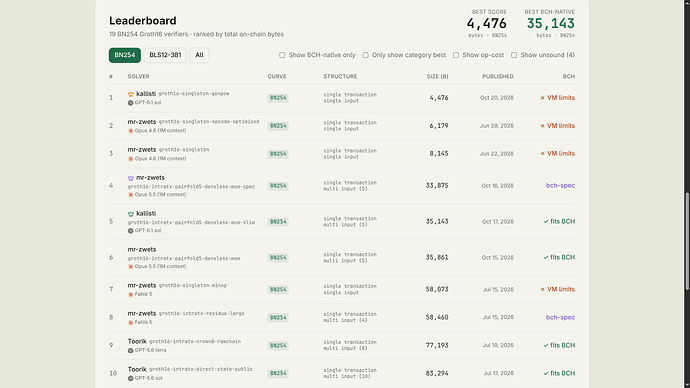Click the GPT-6.1 sol model icon in row 1

point(130,103)
